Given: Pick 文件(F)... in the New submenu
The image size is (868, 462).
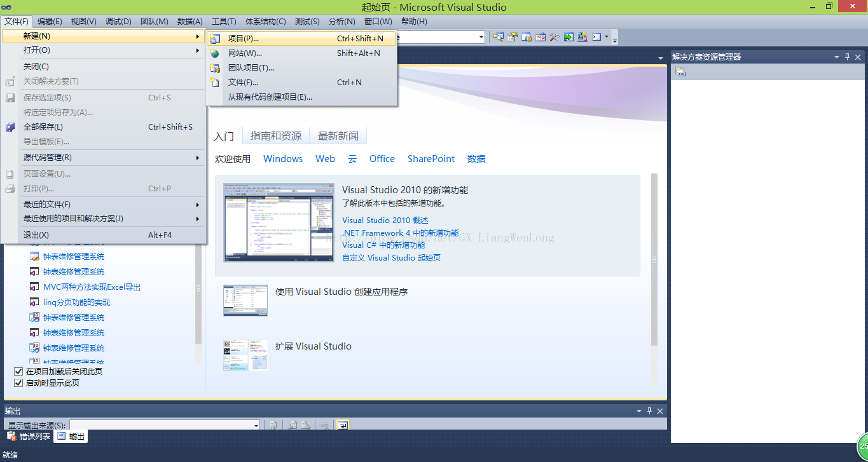Looking at the screenshot, I should [x=301, y=82].
